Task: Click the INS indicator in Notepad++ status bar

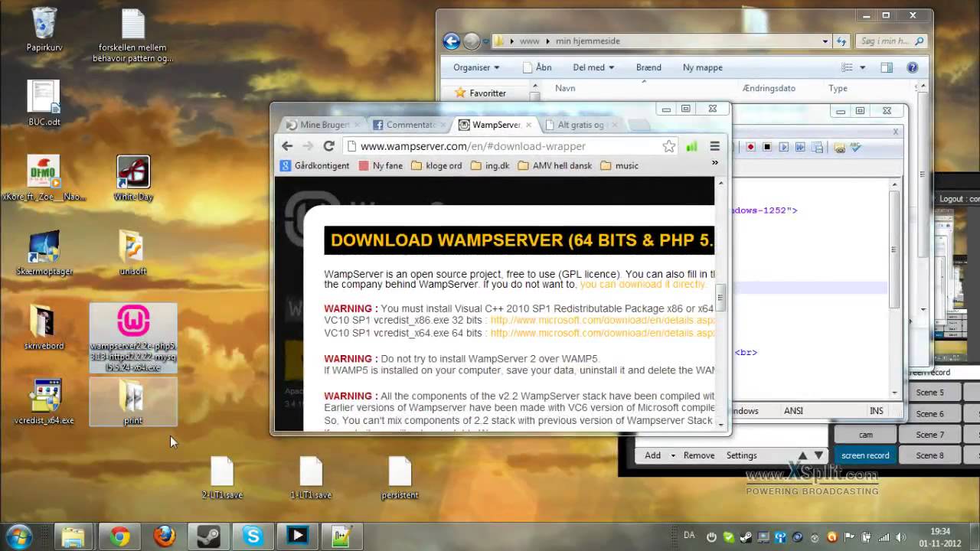Action: [877, 411]
